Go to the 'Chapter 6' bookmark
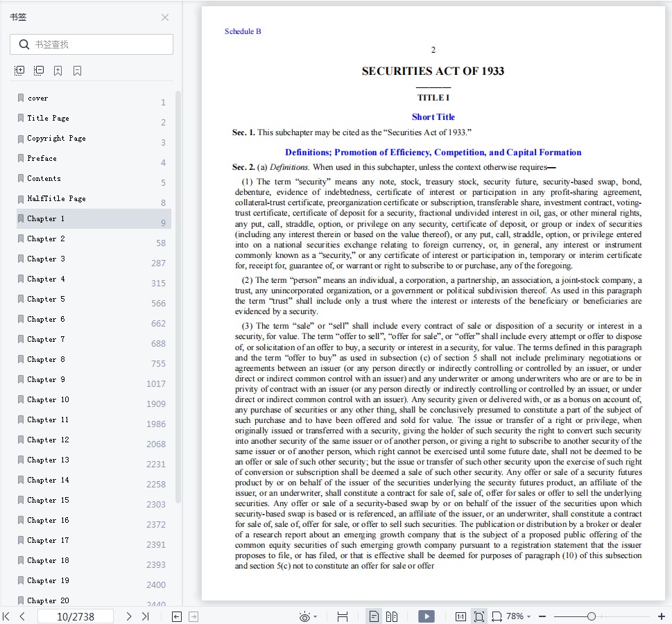Viewport: 672px width, 624px height. pyautogui.click(x=94, y=320)
